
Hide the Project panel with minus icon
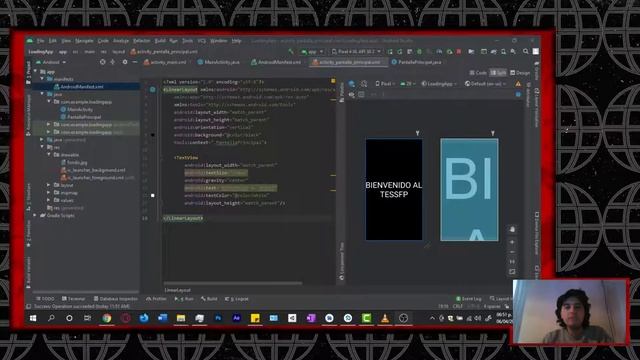pos(135,62)
